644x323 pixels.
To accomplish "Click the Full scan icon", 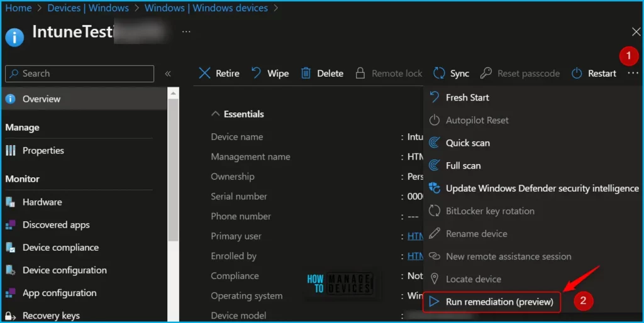I will 434,165.
